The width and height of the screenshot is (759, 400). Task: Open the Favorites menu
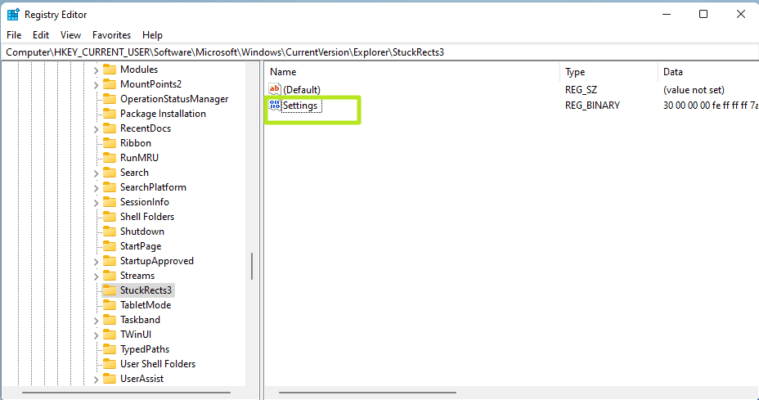pos(111,35)
